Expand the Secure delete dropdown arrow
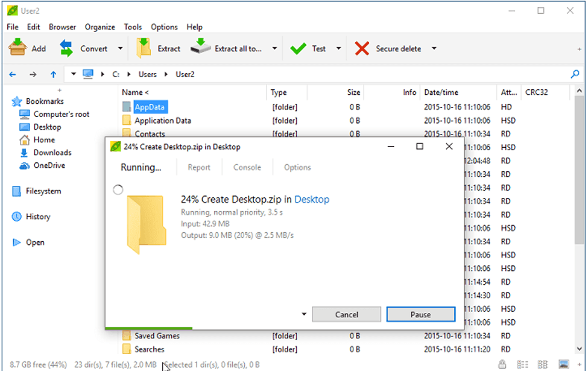 [434, 49]
